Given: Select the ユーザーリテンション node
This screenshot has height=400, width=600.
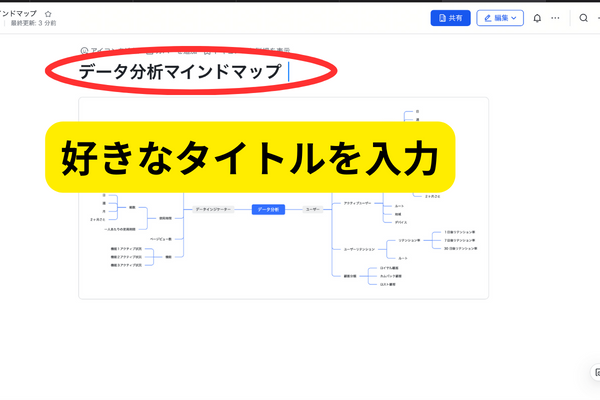Looking at the screenshot, I should pyautogui.click(x=359, y=250).
